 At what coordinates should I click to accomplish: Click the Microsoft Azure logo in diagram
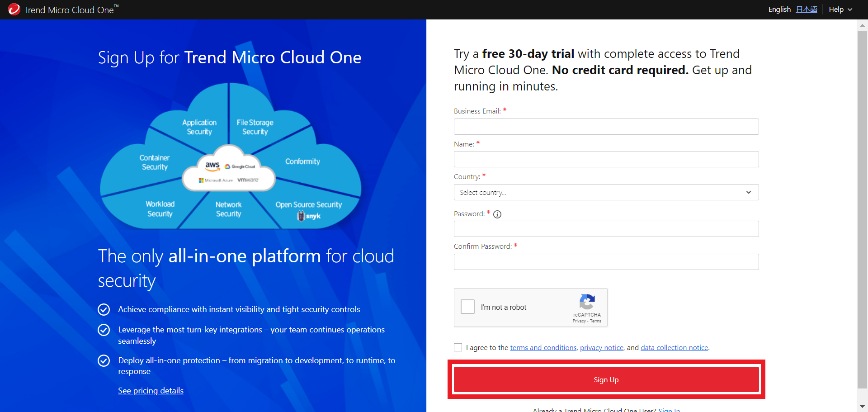216,180
